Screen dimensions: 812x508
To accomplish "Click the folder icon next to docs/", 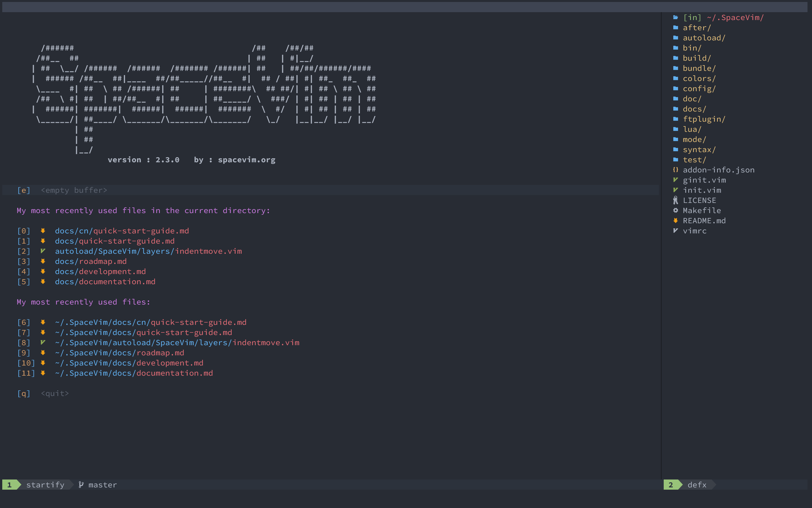I will [x=676, y=109].
